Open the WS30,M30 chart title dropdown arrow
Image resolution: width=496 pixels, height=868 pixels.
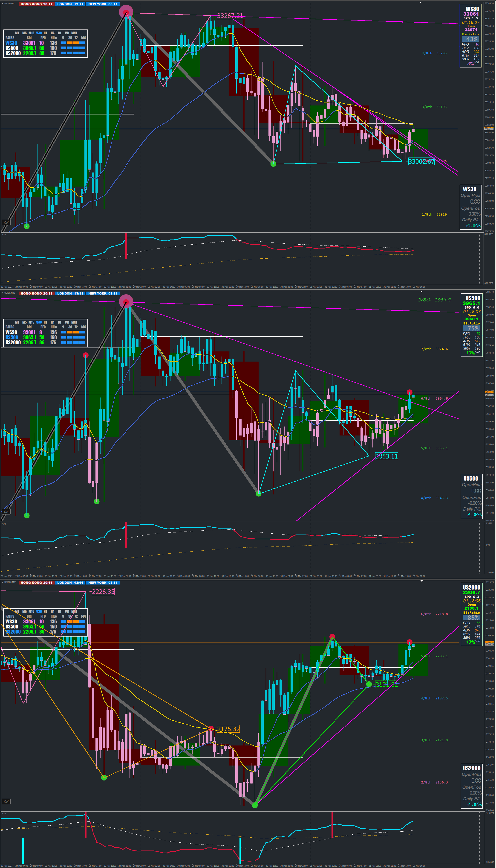(2, 3)
